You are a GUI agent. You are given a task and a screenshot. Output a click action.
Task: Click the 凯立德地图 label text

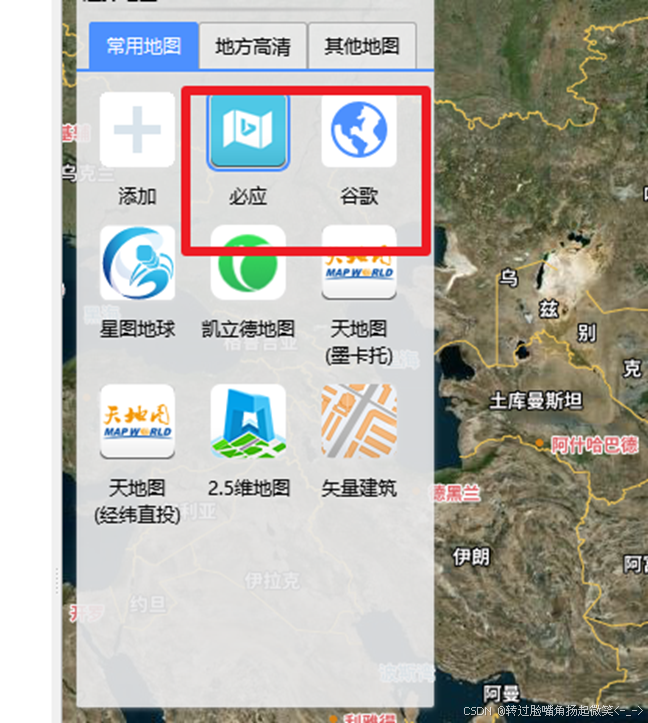coord(248,329)
